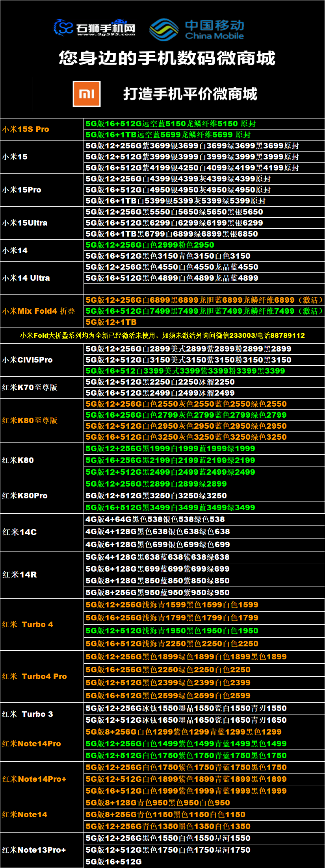Click the orange Xiaomi MI logo
Screen dimensions: 325x868
pos(87,94)
